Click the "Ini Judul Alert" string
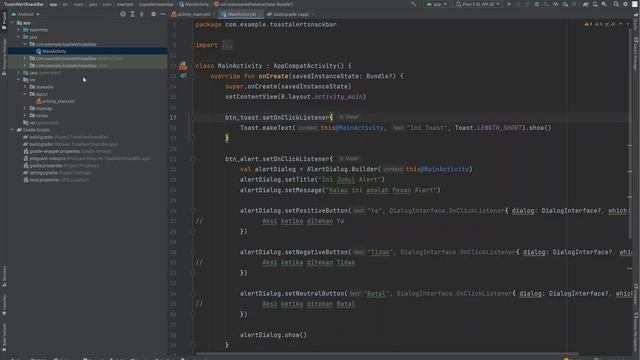The height and width of the screenshot is (360, 640). tap(350, 180)
